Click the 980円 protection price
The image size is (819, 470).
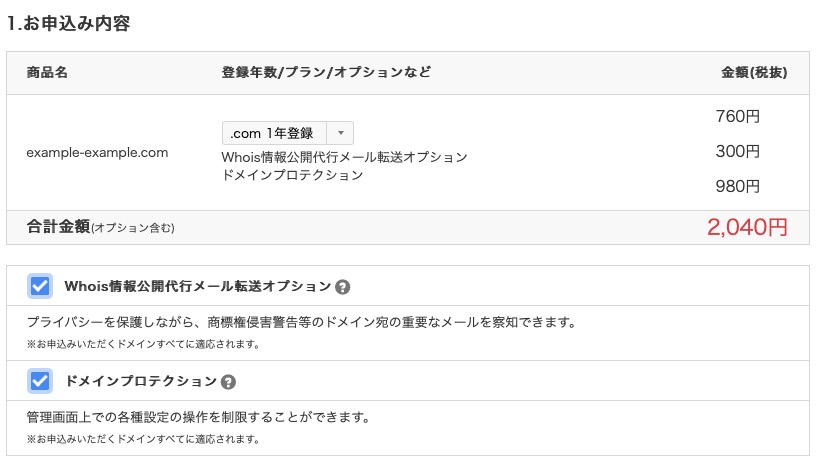click(738, 186)
